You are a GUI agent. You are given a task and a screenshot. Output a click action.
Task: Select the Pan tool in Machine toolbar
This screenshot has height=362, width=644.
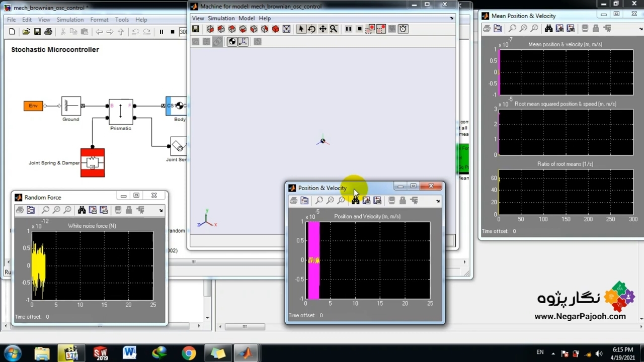coord(323,29)
